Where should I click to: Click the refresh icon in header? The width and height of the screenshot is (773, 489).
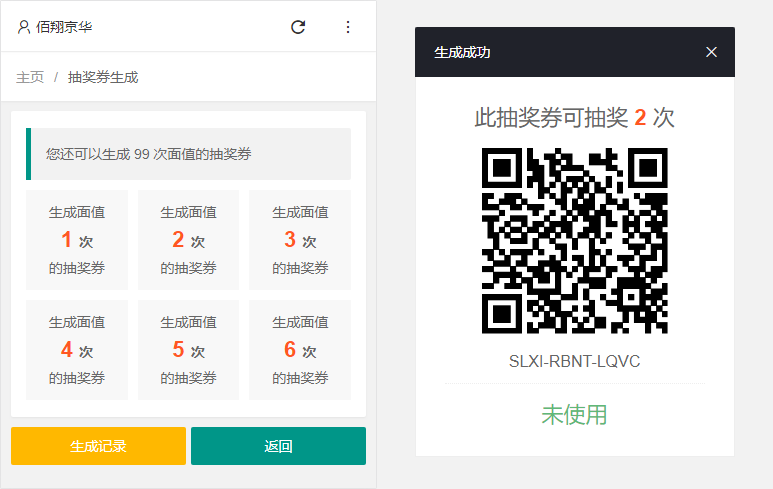(x=298, y=27)
